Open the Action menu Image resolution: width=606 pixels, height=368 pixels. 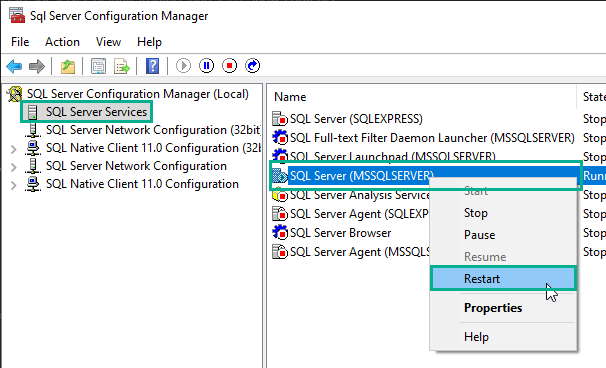pos(62,42)
